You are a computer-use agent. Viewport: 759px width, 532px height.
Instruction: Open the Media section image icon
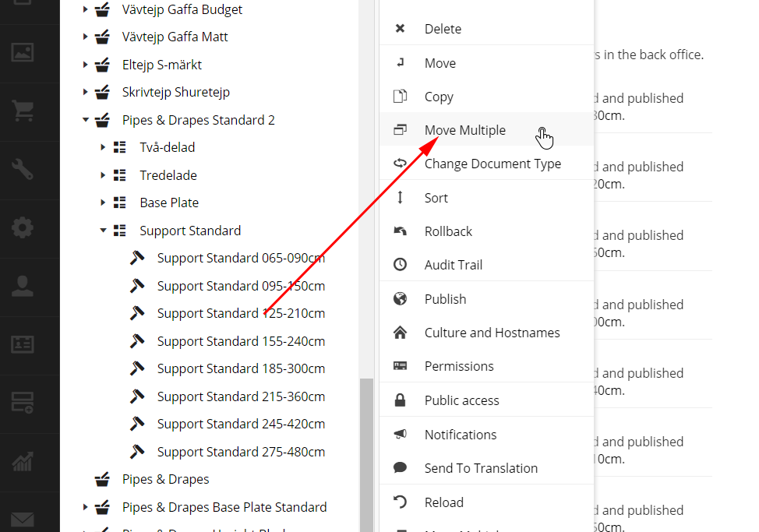pos(23,52)
